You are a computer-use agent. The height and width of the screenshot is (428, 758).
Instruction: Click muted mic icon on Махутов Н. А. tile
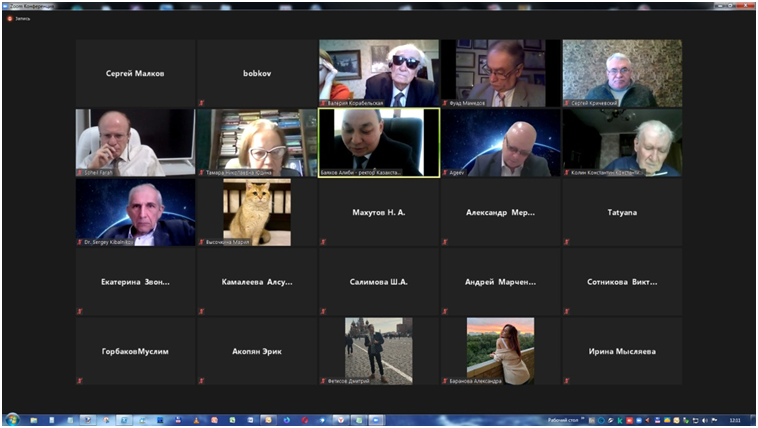(x=323, y=242)
